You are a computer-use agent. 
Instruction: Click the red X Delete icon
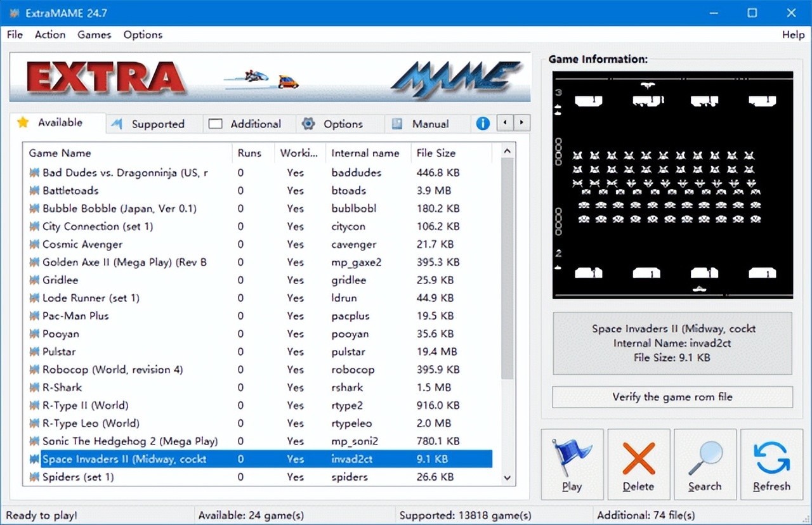click(638, 458)
